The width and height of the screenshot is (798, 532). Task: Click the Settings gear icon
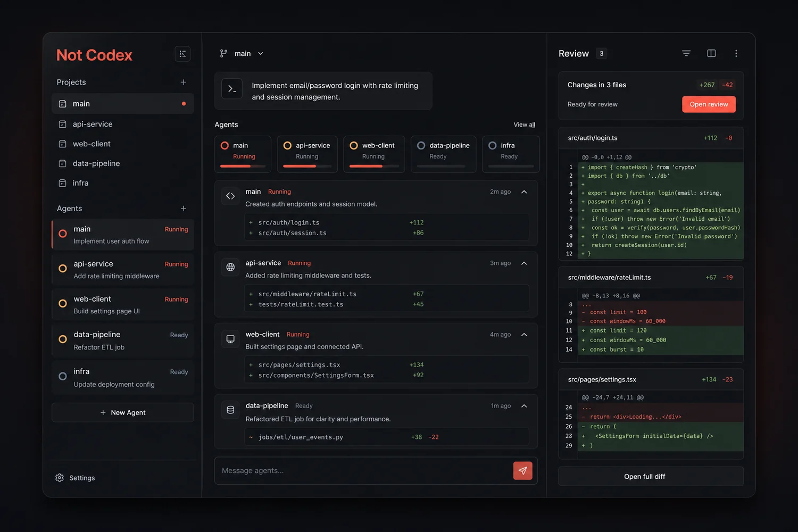pyautogui.click(x=60, y=478)
